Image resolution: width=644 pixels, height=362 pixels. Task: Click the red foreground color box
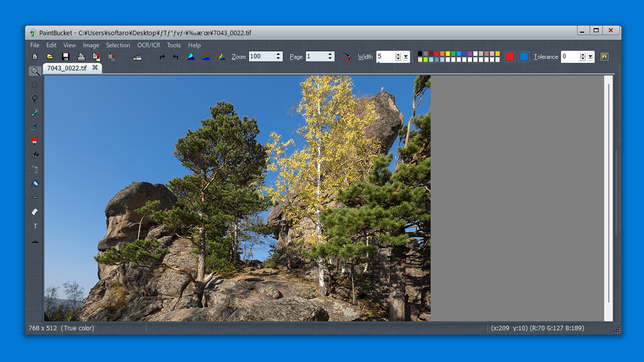510,57
